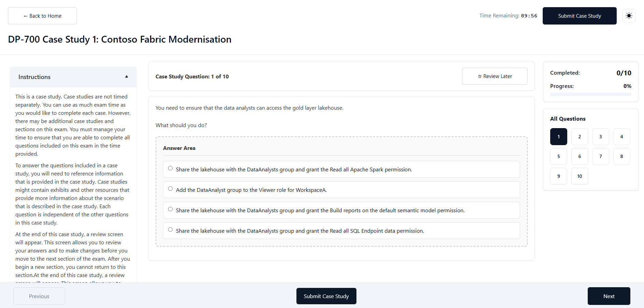This screenshot has width=644, height=308.
Task: Mark question with Review Later star
Action: pos(495,76)
